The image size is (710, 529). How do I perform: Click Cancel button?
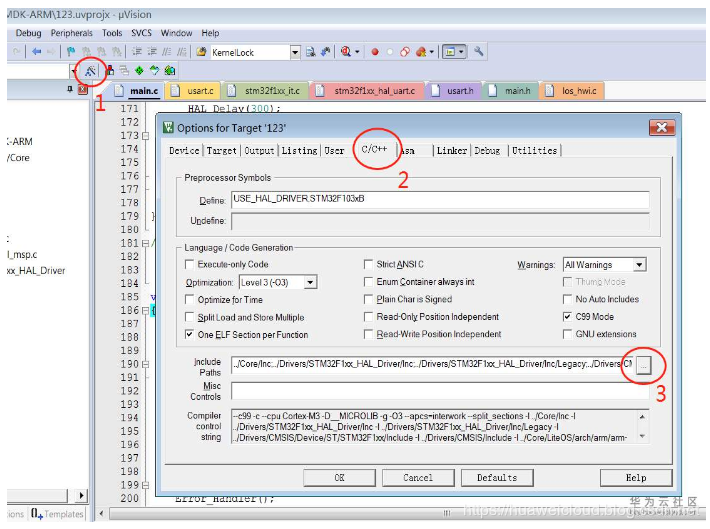coord(418,477)
